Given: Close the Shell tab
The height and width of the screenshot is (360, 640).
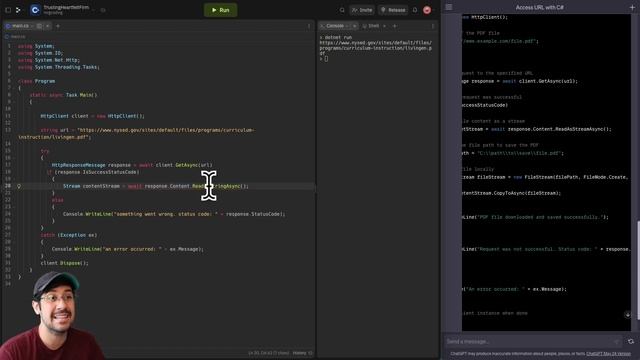Looking at the screenshot, I should point(384,26).
